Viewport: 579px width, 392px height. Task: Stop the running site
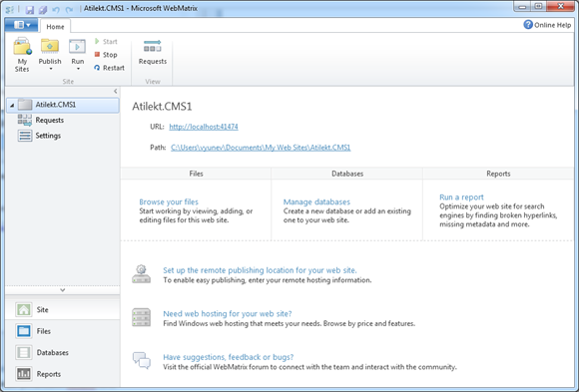(x=106, y=55)
